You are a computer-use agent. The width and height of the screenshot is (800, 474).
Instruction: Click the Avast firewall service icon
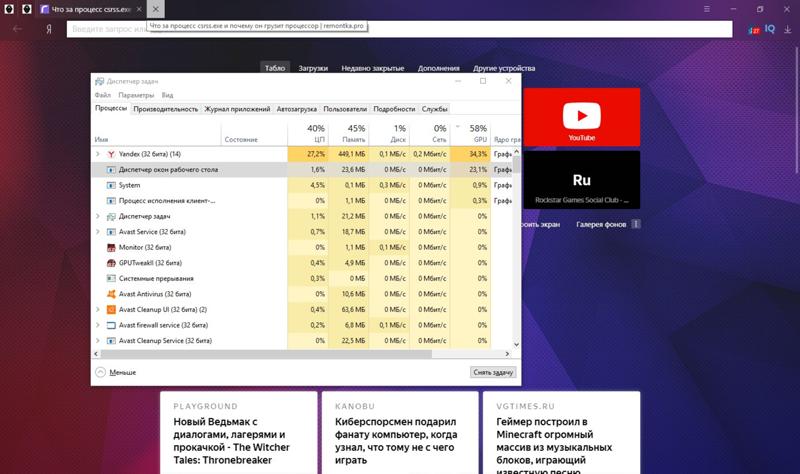[111, 325]
